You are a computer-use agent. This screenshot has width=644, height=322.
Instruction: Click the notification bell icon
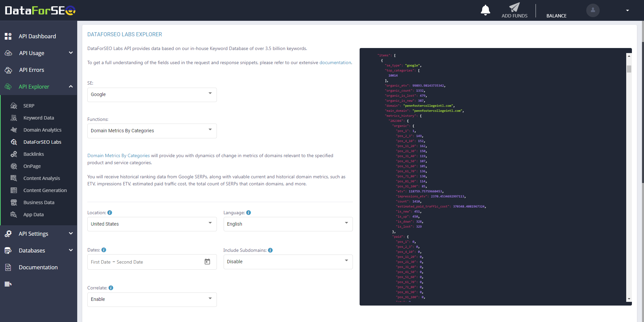point(485,10)
